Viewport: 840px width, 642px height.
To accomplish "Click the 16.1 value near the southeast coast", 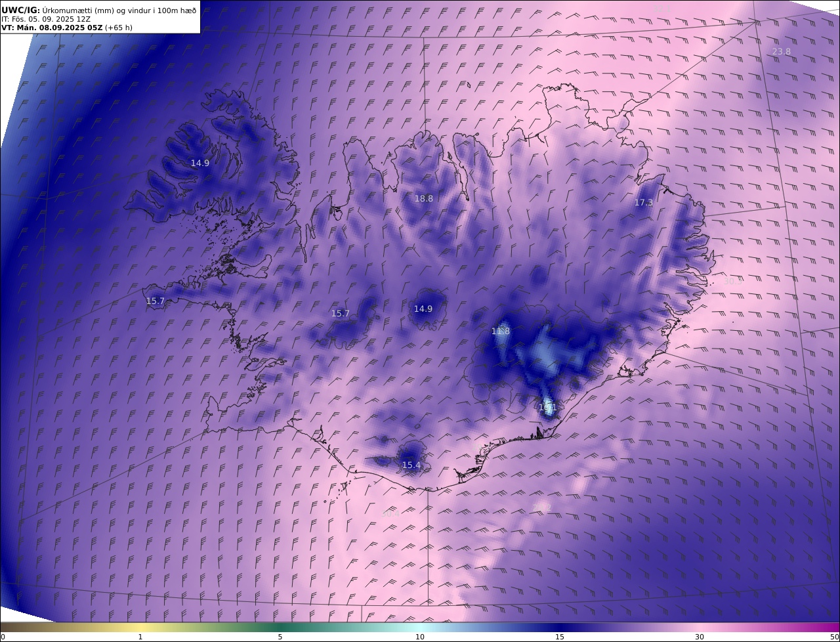I will click(547, 407).
